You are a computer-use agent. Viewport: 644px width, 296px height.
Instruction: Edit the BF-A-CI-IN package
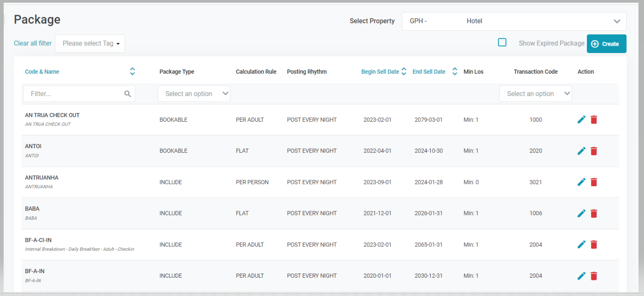pyautogui.click(x=581, y=244)
